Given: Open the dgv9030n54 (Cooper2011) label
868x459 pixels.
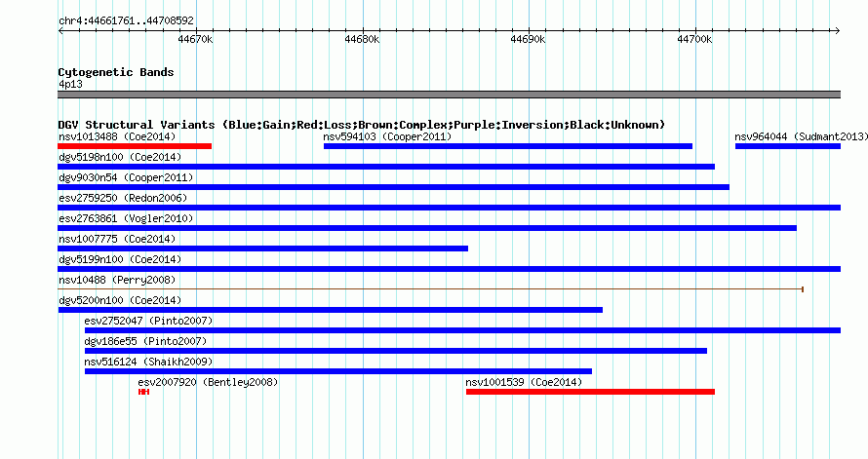Looking at the screenshot, I should tap(126, 177).
